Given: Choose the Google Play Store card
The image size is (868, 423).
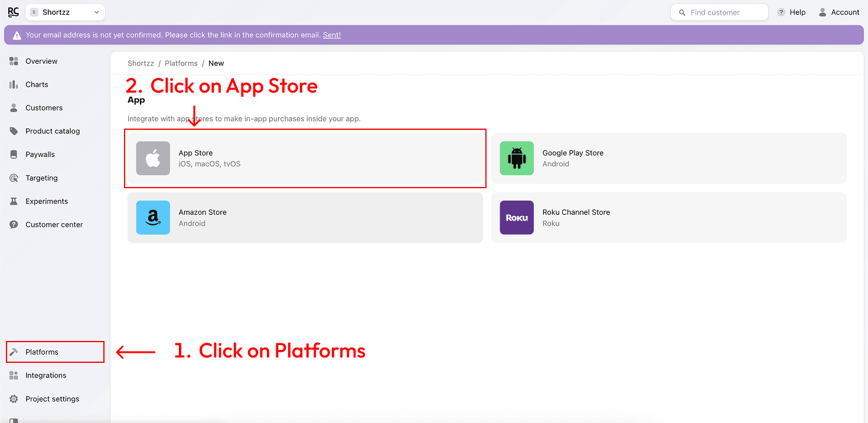Looking at the screenshot, I should 668,158.
